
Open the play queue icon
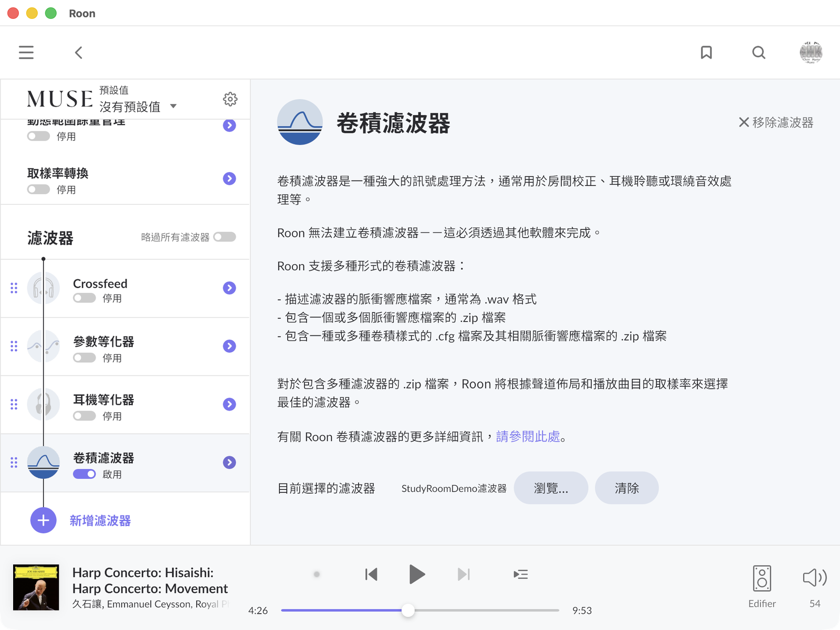(520, 574)
